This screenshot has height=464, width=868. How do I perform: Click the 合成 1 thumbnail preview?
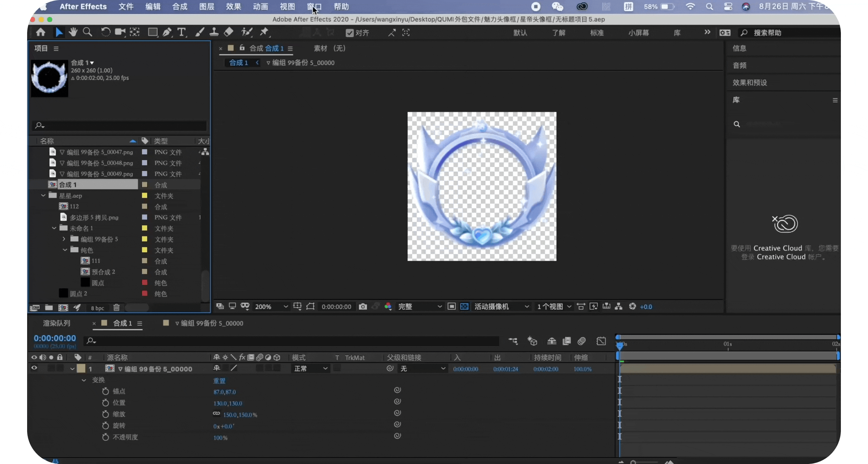(x=50, y=78)
